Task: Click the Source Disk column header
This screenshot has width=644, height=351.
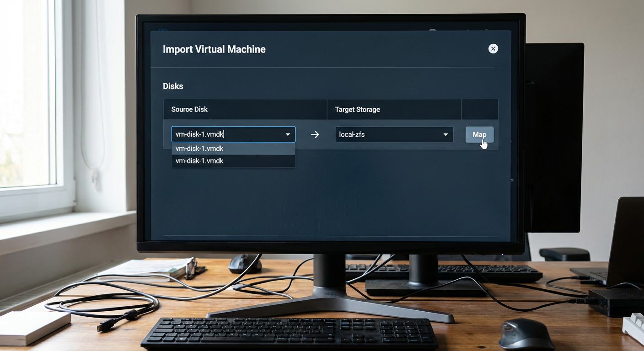Action: pyautogui.click(x=189, y=109)
